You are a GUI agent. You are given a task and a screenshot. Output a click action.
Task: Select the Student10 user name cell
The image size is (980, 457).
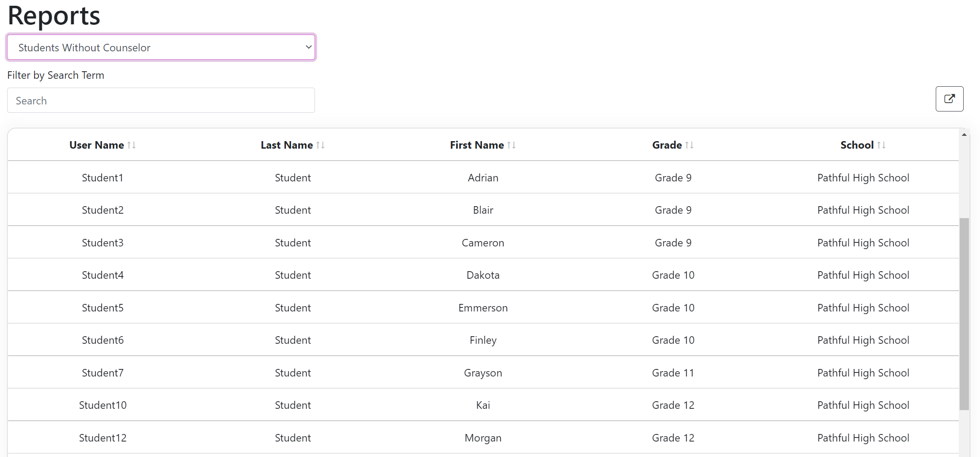point(103,405)
